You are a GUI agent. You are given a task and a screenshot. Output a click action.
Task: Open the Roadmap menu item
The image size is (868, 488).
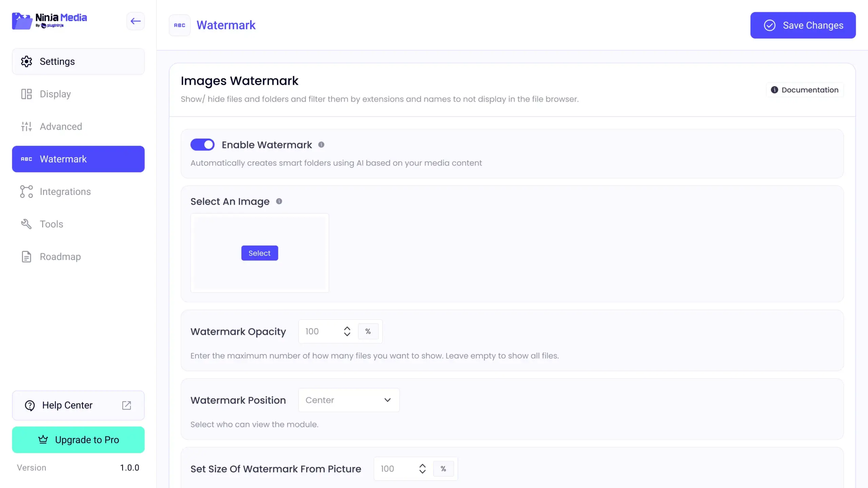coord(78,257)
